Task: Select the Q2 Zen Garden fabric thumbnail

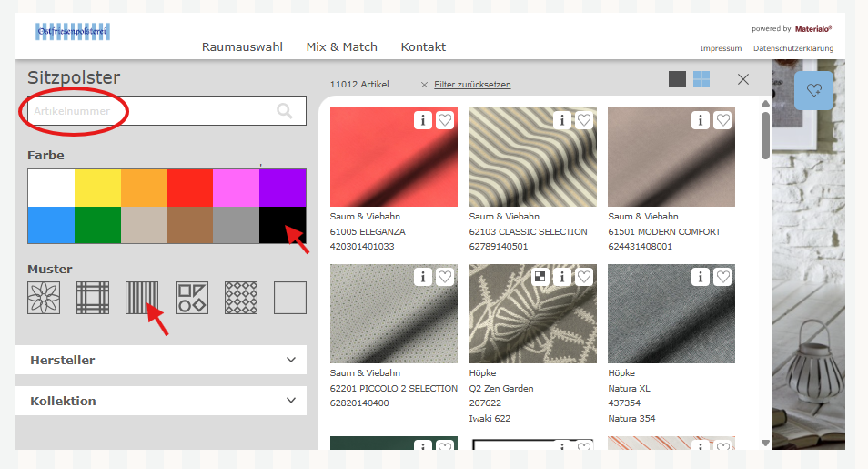Action: click(532, 314)
